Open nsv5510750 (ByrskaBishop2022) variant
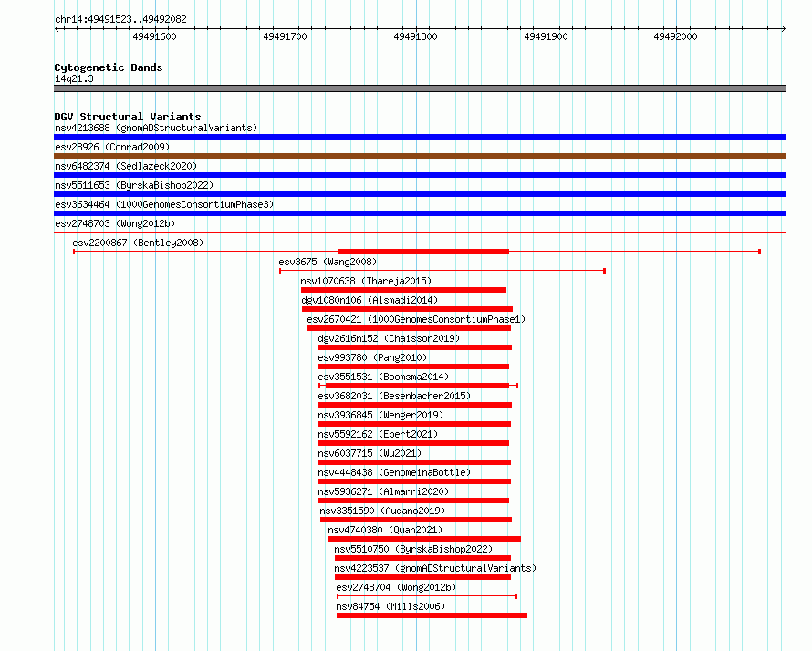This screenshot has width=812, height=651. (x=413, y=549)
